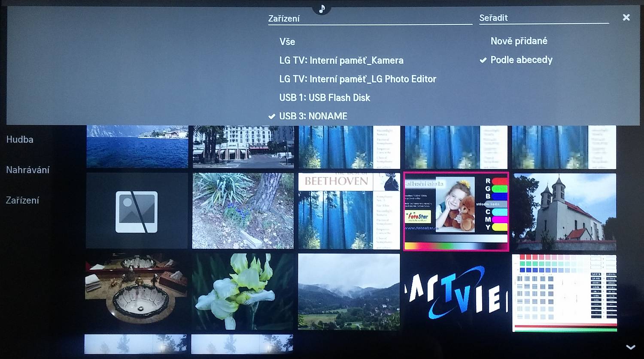Close the device filter panel

pyautogui.click(x=626, y=17)
